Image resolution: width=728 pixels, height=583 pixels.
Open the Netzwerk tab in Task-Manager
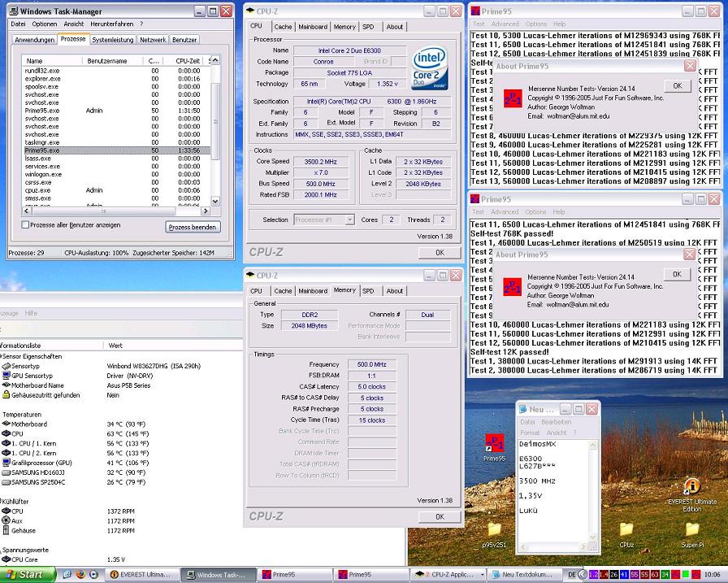(153, 40)
